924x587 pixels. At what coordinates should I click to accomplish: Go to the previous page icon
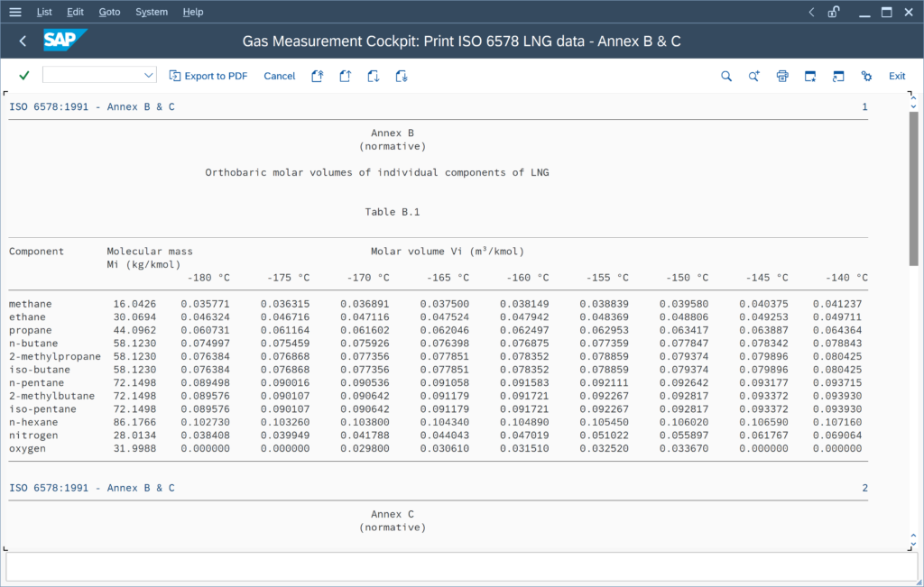[x=346, y=76]
